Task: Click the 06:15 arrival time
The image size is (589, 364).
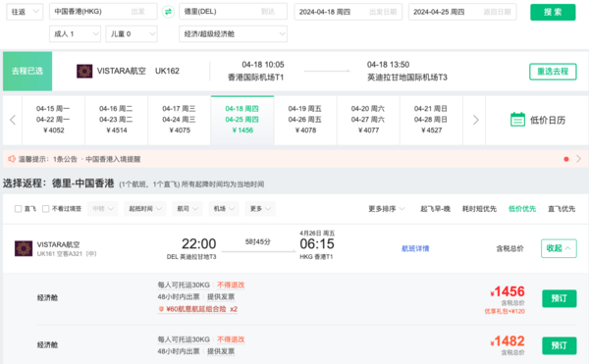Action: (x=317, y=244)
